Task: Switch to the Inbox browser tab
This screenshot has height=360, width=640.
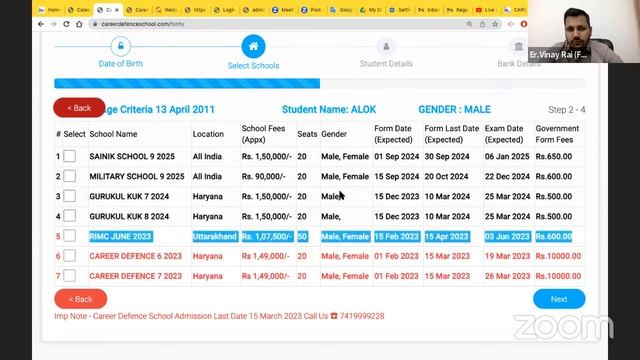Action: pos(429,10)
